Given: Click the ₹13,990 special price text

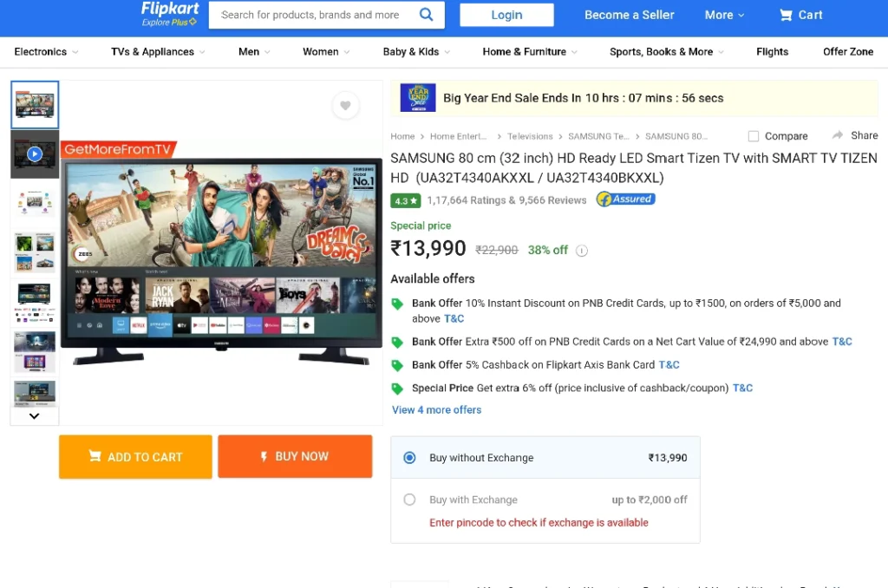Looking at the screenshot, I should [428, 249].
